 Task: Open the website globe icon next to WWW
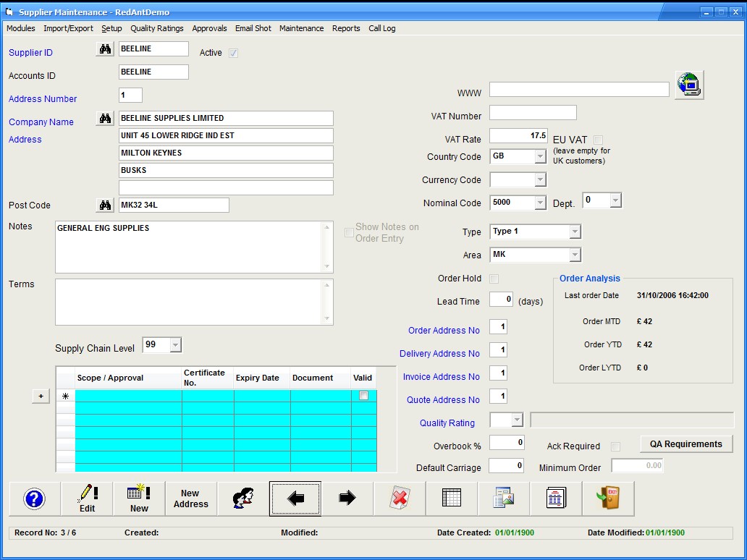point(689,85)
